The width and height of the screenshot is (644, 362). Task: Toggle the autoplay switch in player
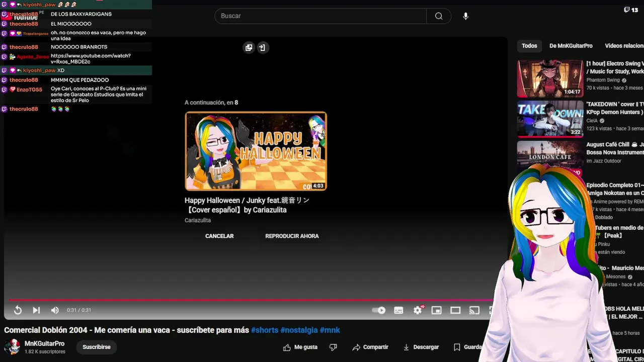(x=379, y=310)
